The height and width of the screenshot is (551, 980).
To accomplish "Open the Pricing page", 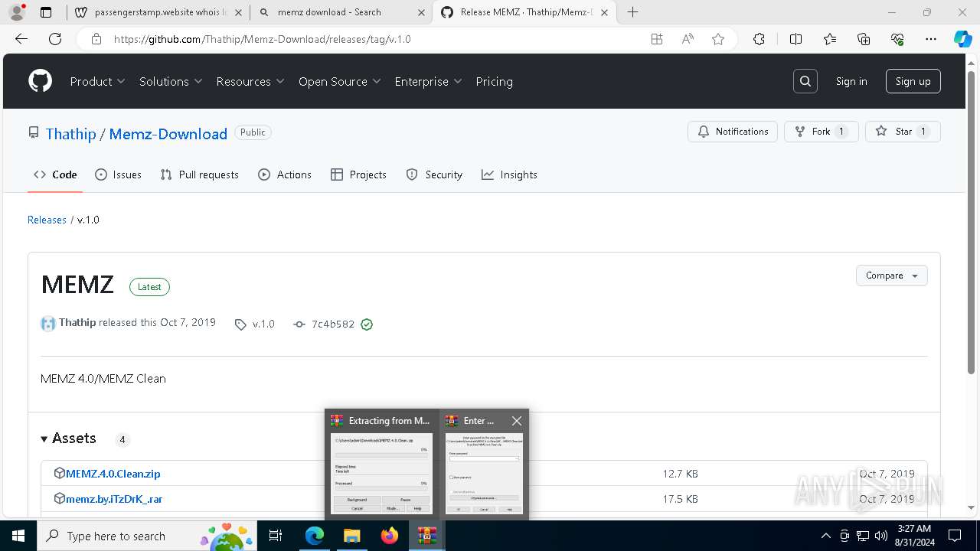I will click(494, 81).
